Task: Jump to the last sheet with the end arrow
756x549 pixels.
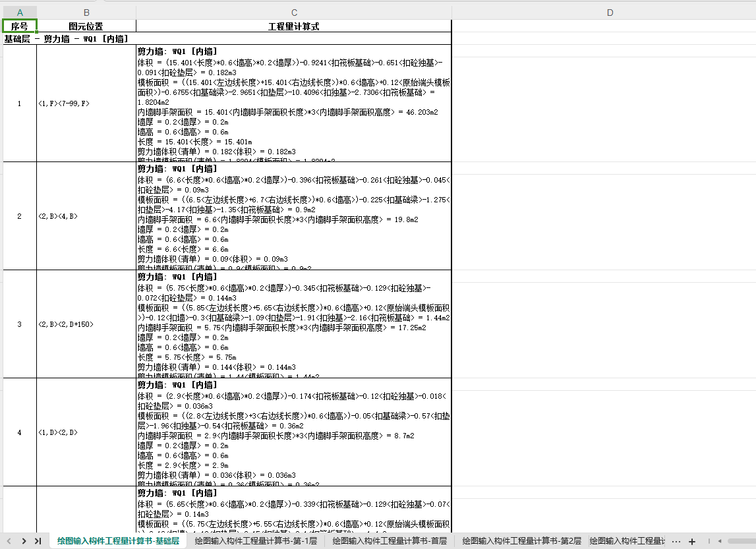Action: coord(38,541)
